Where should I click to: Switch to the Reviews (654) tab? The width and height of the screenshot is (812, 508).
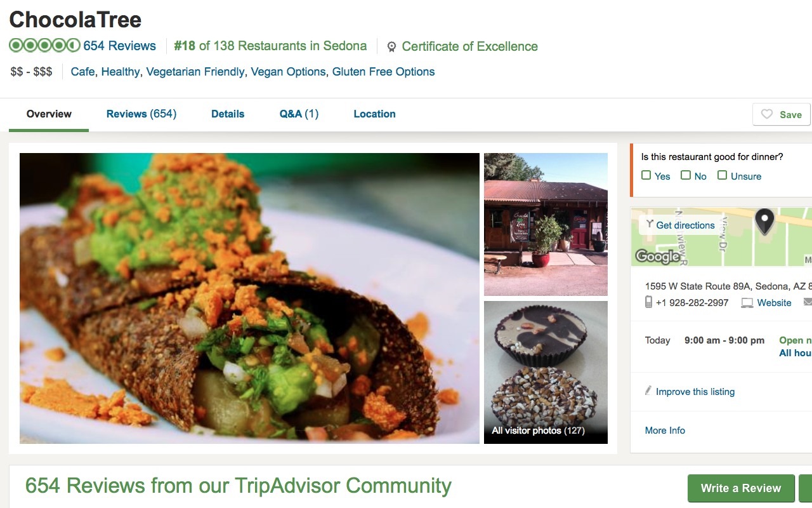click(x=141, y=114)
